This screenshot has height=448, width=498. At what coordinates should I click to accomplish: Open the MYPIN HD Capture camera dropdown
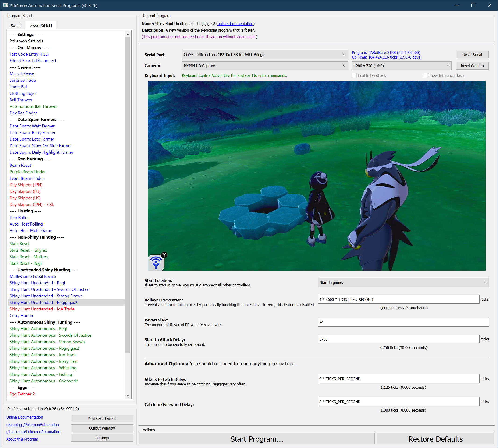[264, 66]
